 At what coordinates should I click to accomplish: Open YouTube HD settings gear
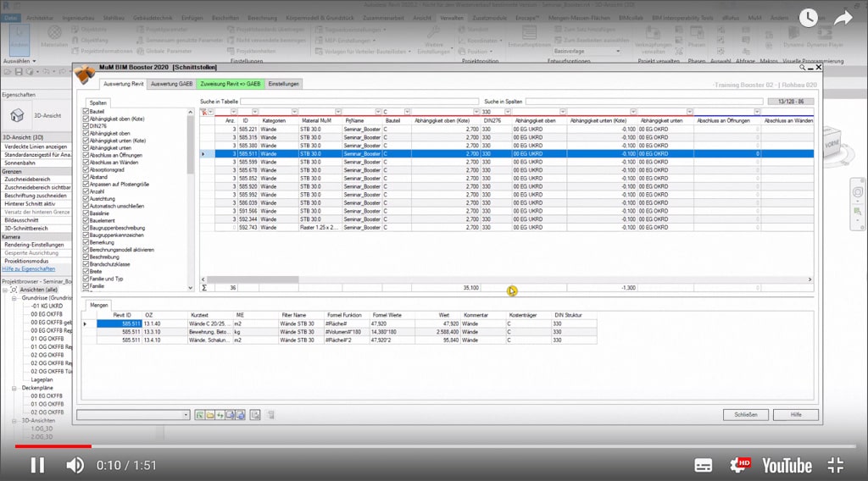[x=739, y=465]
